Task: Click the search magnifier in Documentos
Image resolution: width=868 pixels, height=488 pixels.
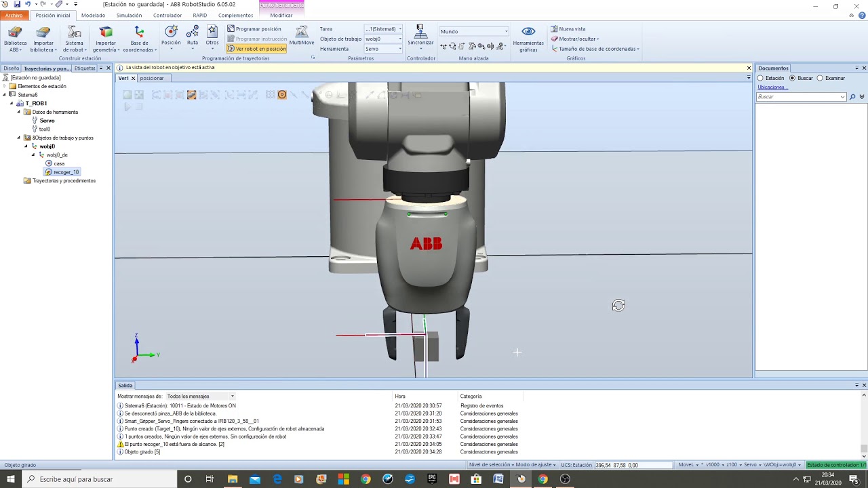Action: pos(852,97)
